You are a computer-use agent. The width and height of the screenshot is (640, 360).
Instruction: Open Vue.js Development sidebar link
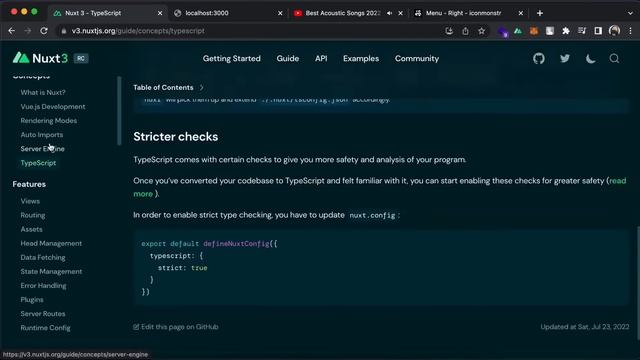pyautogui.click(x=53, y=107)
